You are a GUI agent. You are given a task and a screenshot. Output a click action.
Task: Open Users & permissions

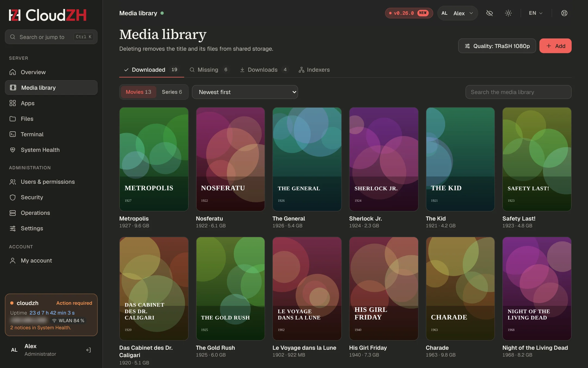(51, 182)
